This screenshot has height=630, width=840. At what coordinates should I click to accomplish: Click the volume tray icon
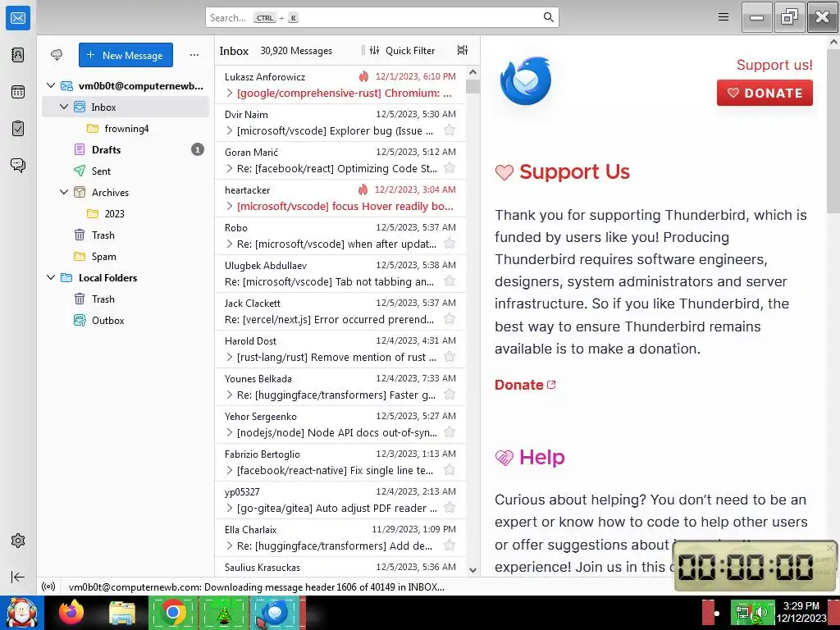click(760, 612)
